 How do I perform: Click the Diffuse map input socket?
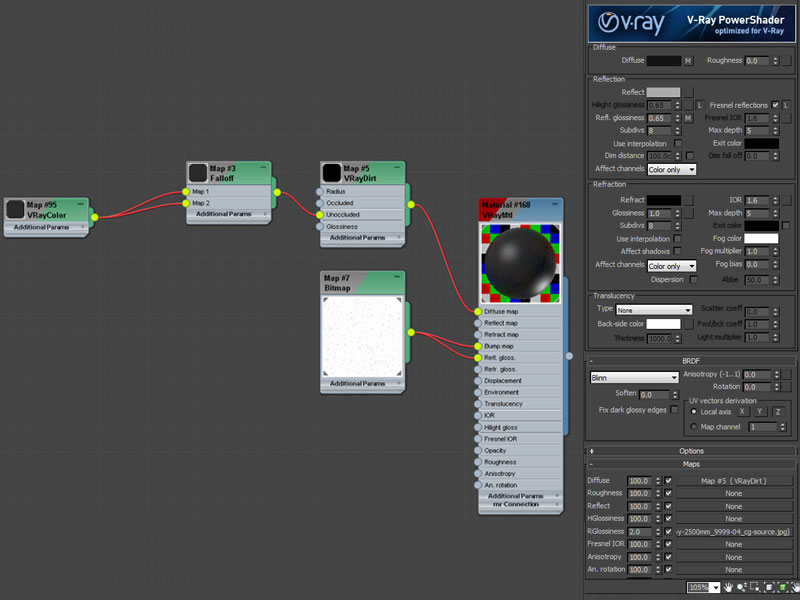tap(478, 312)
